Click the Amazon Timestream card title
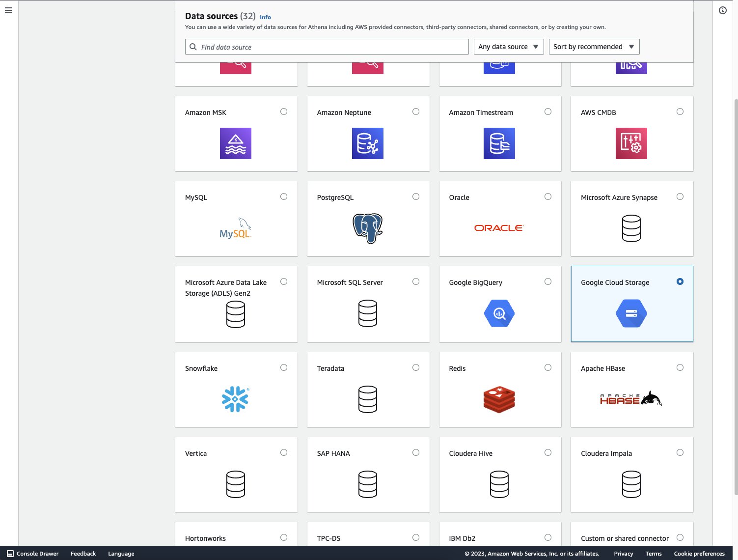This screenshot has width=738, height=560. tap(481, 112)
